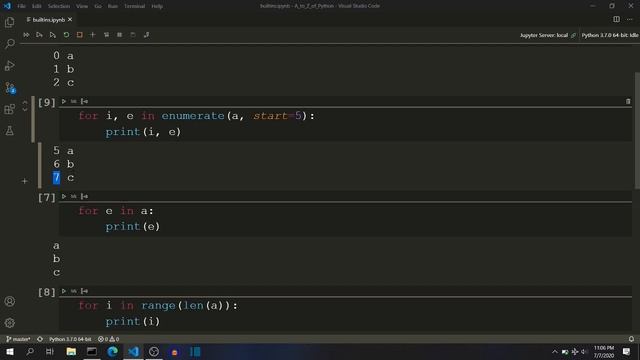Open the Run and Debug view
This screenshot has height=360, width=640.
tap(9, 65)
